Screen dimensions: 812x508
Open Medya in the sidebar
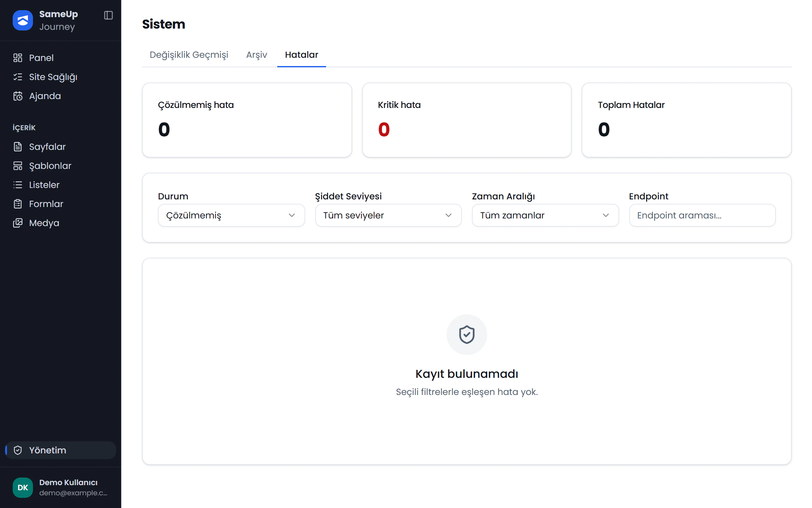(60, 223)
